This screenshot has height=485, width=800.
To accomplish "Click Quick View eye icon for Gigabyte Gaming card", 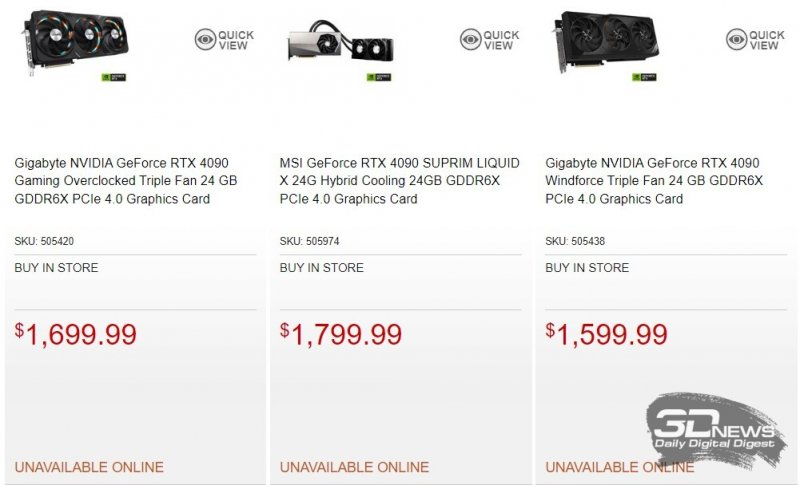I will click(205, 40).
